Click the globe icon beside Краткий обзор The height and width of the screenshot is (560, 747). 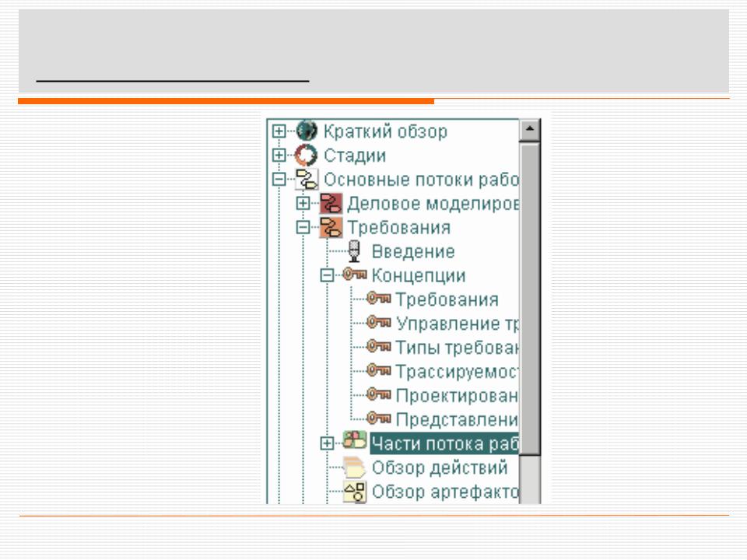tap(307, 131)
